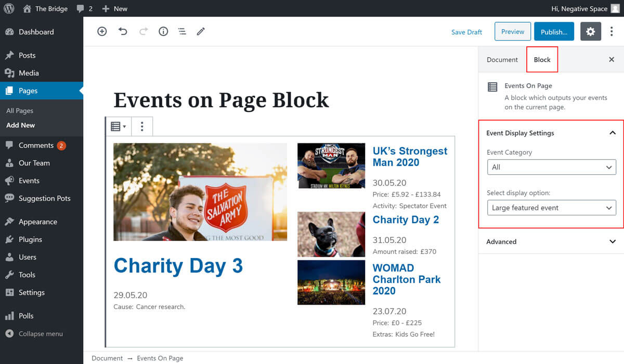Click the pencil tools icon
This screenshot has width=624, height=364.
[201, 32]
